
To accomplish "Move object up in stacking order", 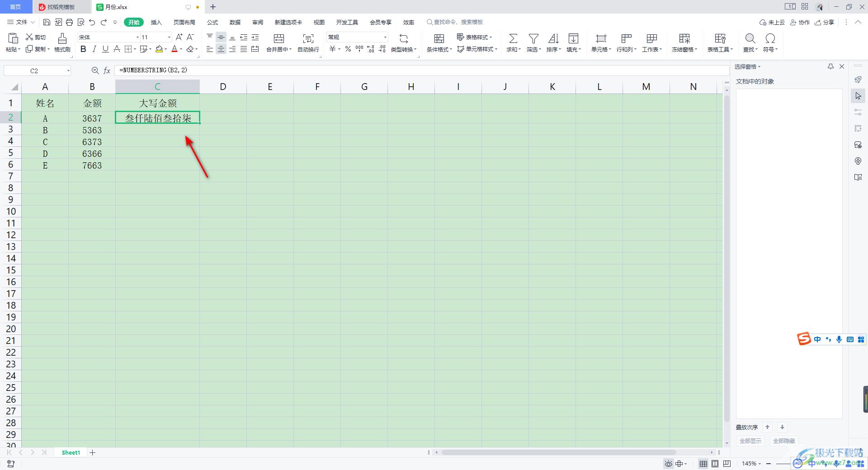I will point(767,427).
